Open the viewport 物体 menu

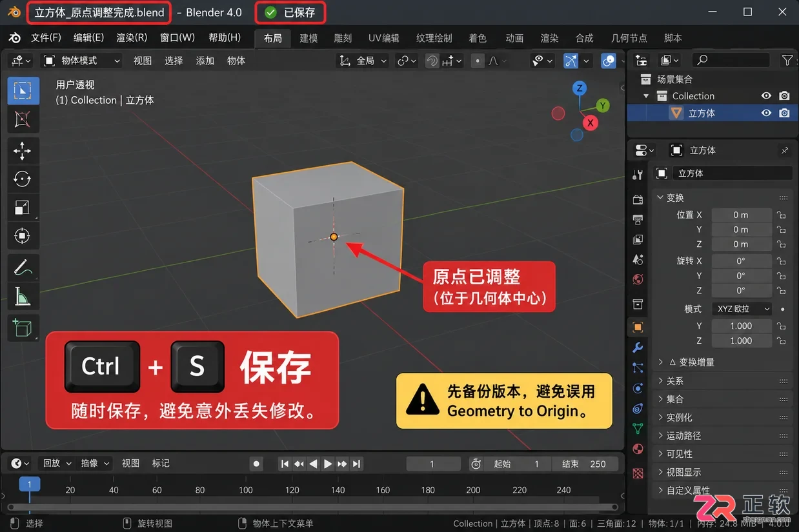236,61
